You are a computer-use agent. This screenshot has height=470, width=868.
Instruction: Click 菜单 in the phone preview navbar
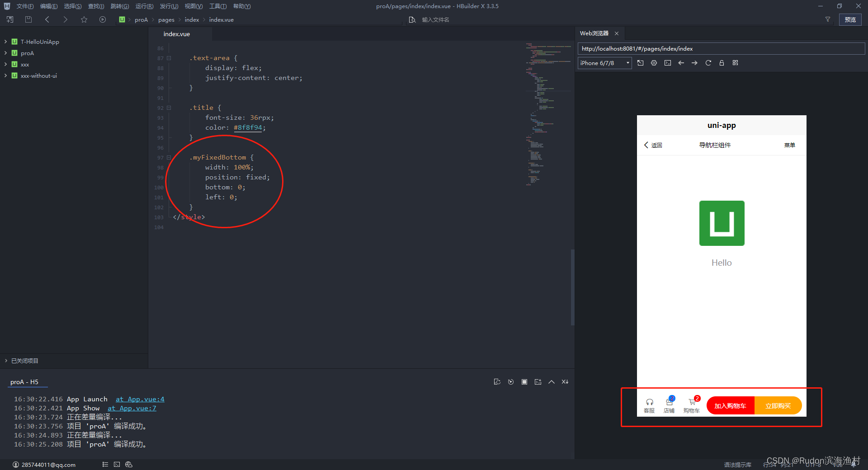click(x=789, y=145)
